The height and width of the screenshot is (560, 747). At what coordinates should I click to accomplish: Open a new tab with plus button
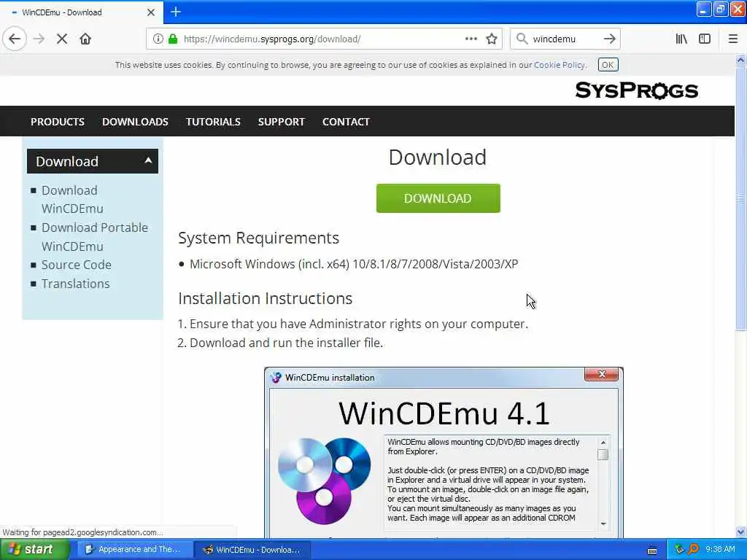point(176,12)
